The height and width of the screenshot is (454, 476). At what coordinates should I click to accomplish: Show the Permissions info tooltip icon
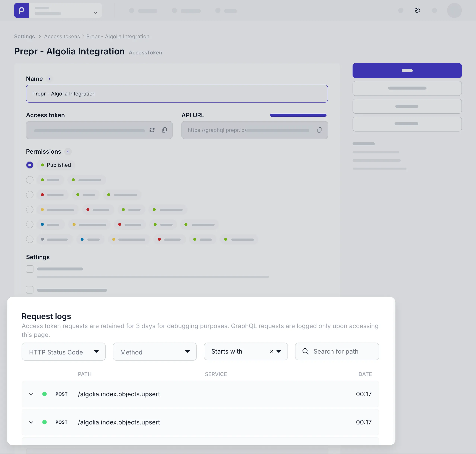68,152
